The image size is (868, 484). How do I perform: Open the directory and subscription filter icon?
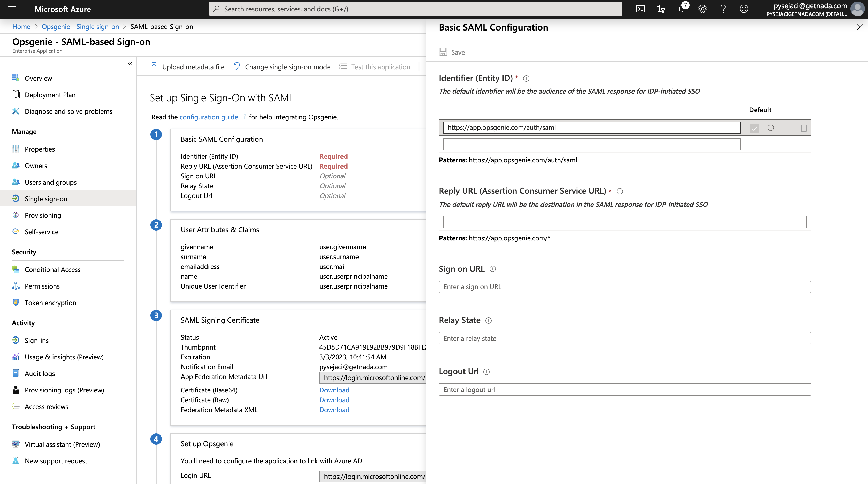(x=661, y=9)
